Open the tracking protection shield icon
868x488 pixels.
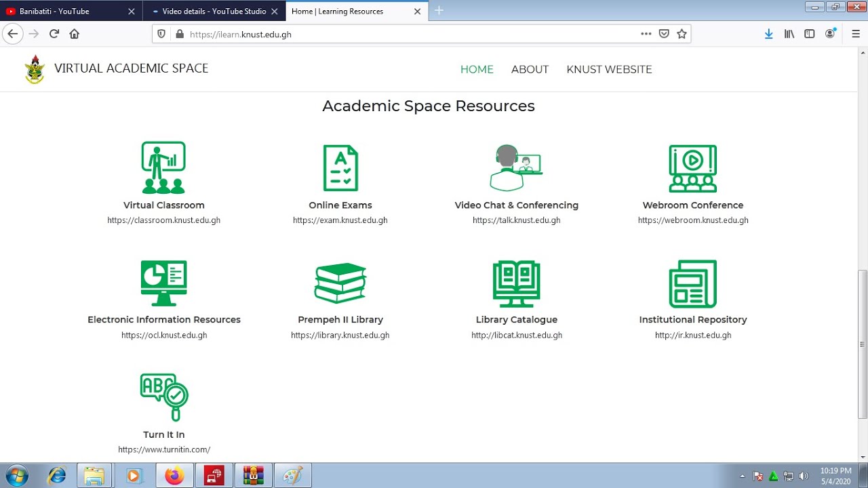(161, 34)
